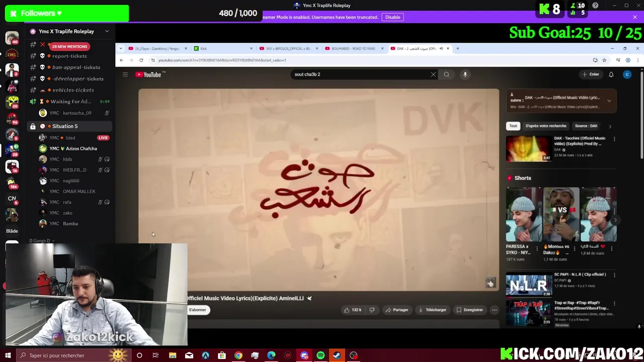Open options for Trap et Rap video

tap(614, 303)
